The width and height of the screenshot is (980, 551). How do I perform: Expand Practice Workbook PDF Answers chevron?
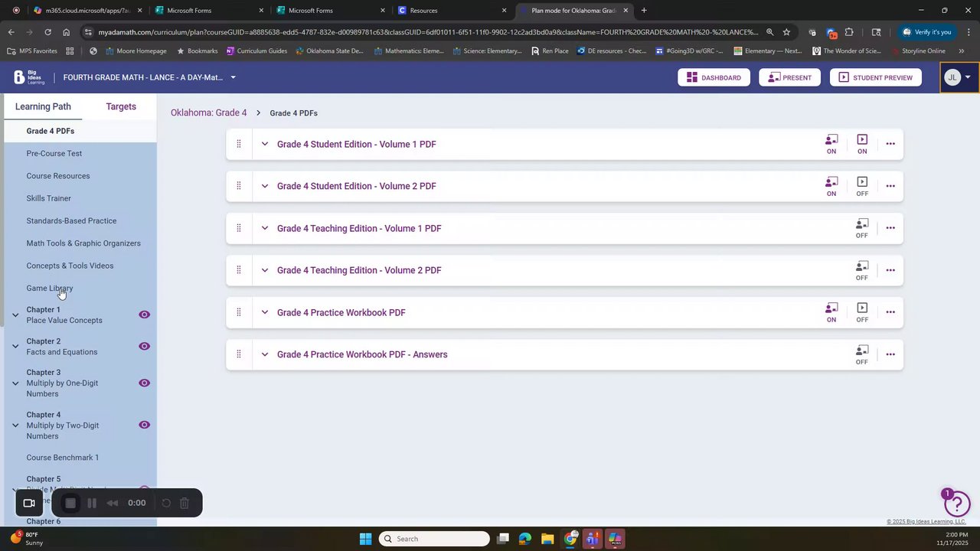(265, 354)
